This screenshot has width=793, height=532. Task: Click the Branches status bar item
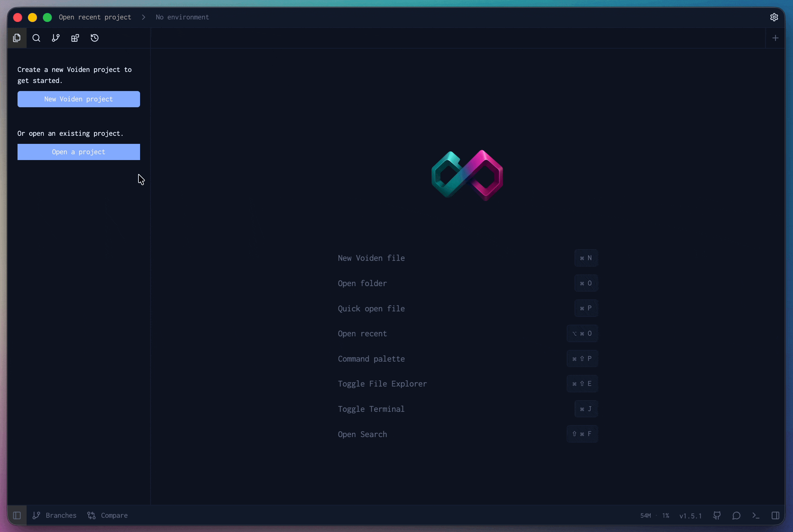point(54,515)
